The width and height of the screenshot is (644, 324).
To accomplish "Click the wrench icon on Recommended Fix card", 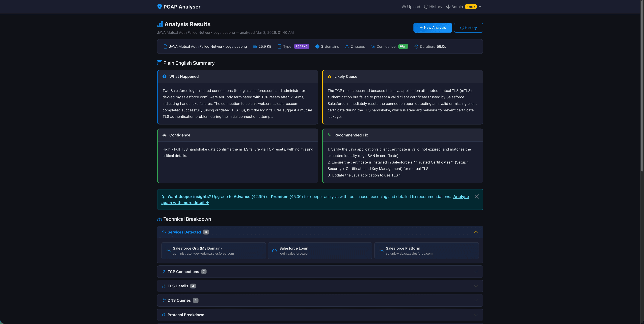I will pos(329,135).
